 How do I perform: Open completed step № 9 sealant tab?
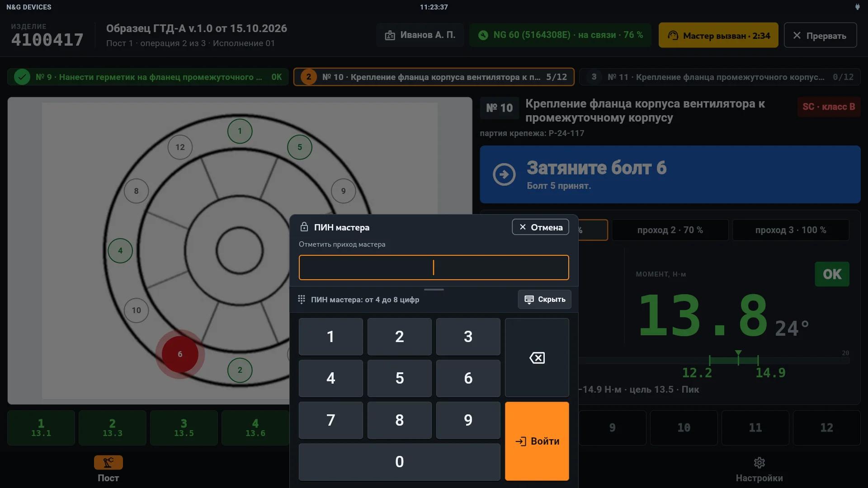tap(148, 77)
